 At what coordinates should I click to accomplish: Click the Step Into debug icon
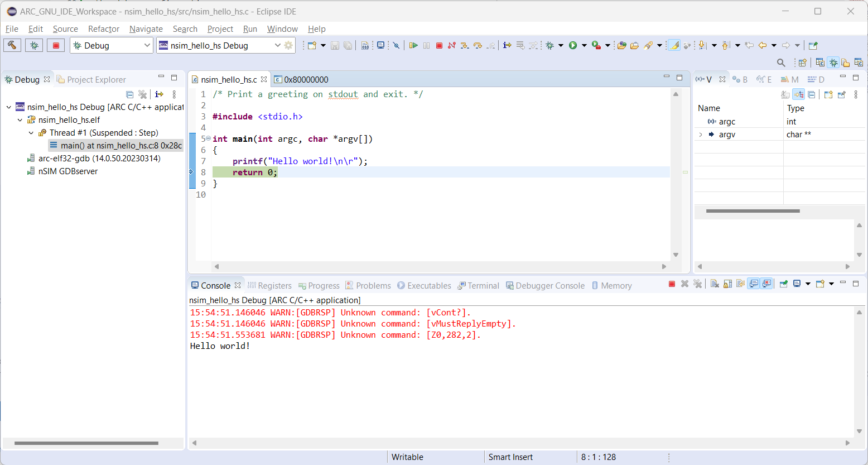pos(464,45)
